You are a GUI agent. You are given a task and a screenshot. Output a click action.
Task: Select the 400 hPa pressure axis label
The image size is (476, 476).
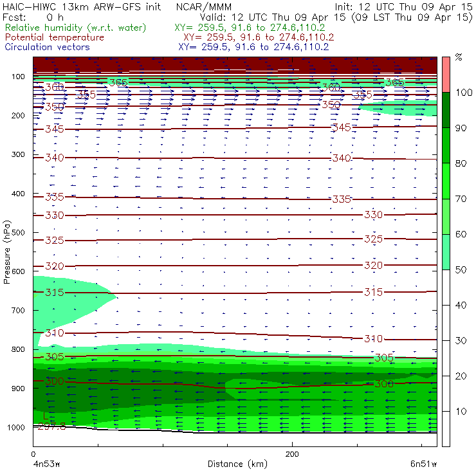(x=18, y=194)
